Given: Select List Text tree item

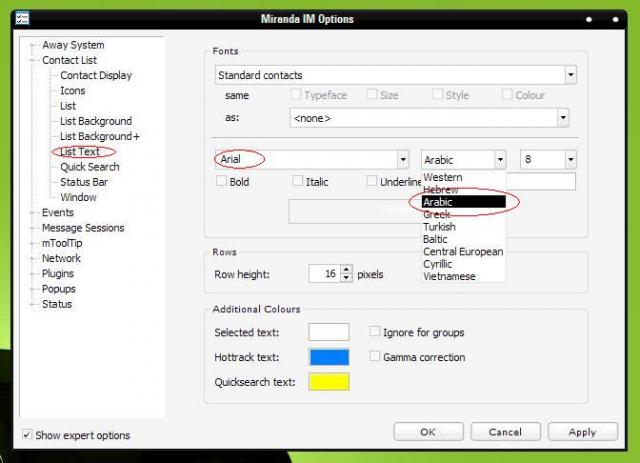Looking at the screenshot, I should pyautogui.click(x=80, y=152).
